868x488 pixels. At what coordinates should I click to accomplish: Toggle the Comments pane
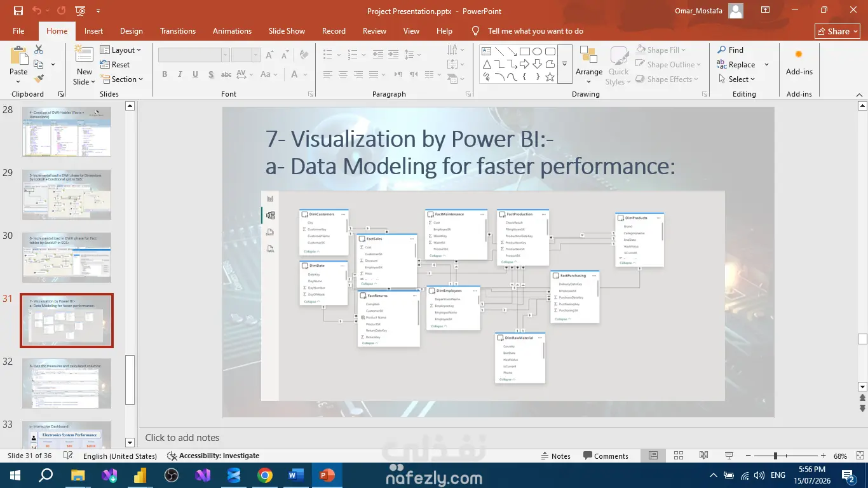[x=606, y=456]
